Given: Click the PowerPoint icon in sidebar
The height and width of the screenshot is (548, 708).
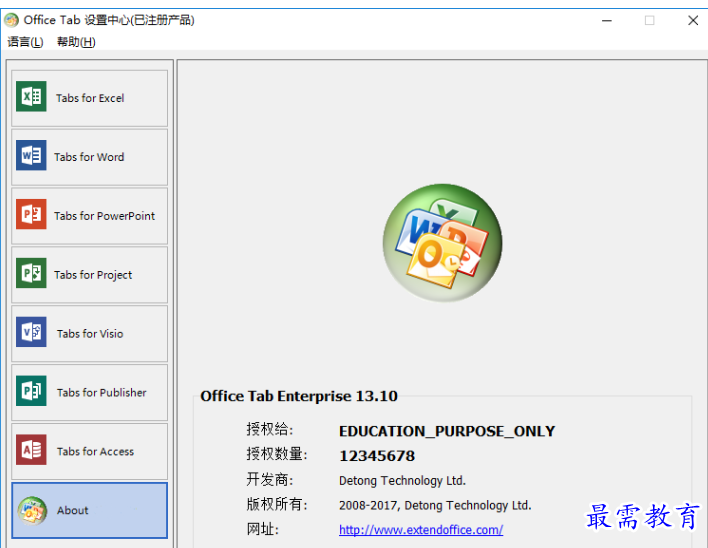Looking at the screenshot, I should point(31,214).
